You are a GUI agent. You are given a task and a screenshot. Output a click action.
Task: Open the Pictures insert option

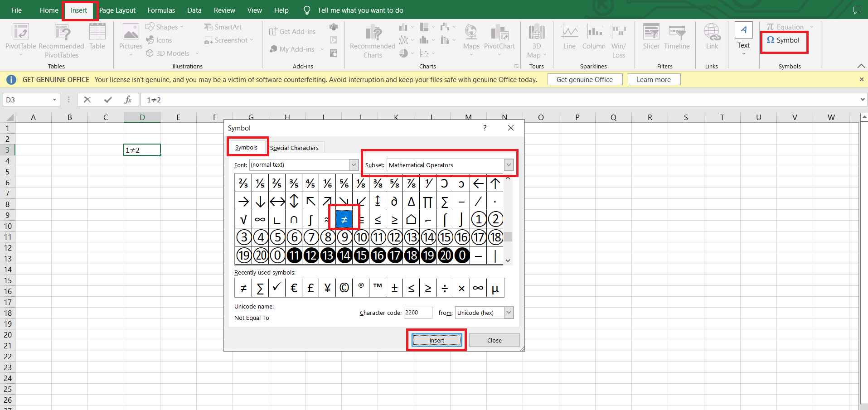[x=131, y=40]
